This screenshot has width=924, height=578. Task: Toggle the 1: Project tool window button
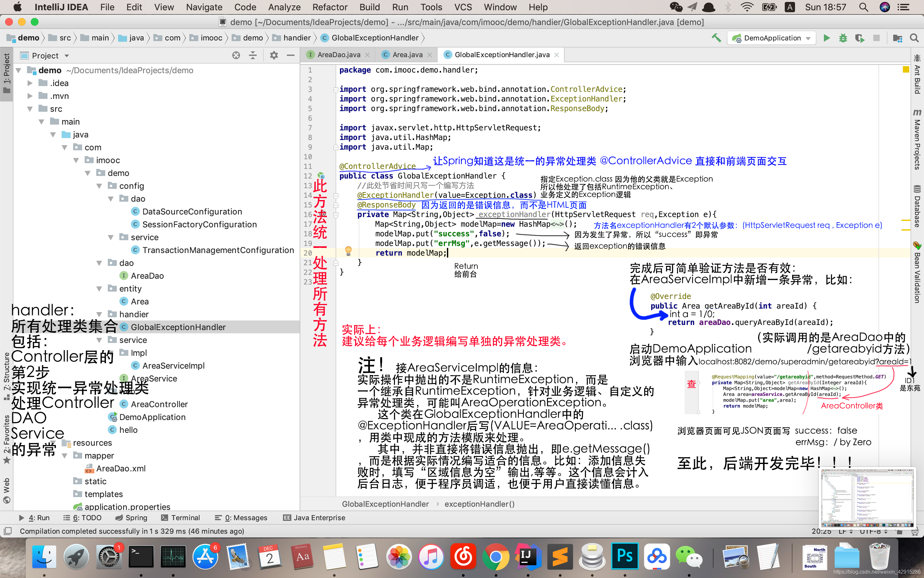[x=6, y=74]
